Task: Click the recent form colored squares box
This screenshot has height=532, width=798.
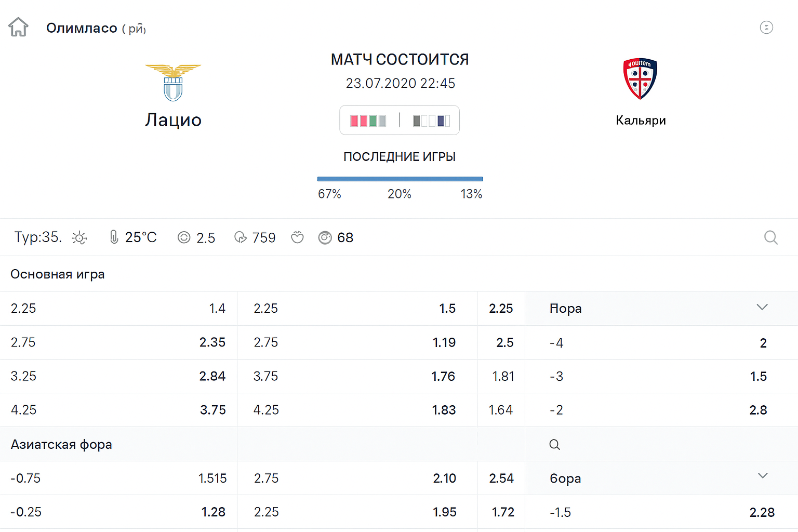Action: [x=400, y=121]
